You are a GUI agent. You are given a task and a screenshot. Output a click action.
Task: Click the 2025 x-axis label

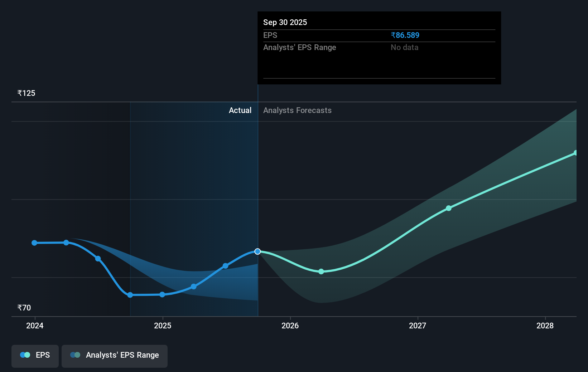click(163, 326)
